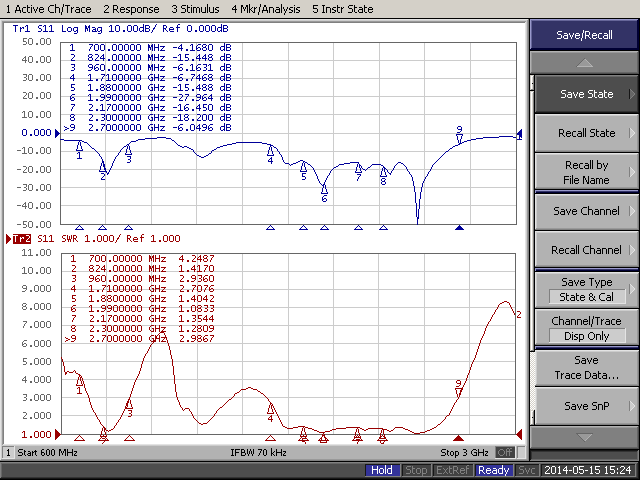This screenshot has height=480, width=640.
Task: Open the Mkr/Analysis menu
Action: (x=267, y=8)
